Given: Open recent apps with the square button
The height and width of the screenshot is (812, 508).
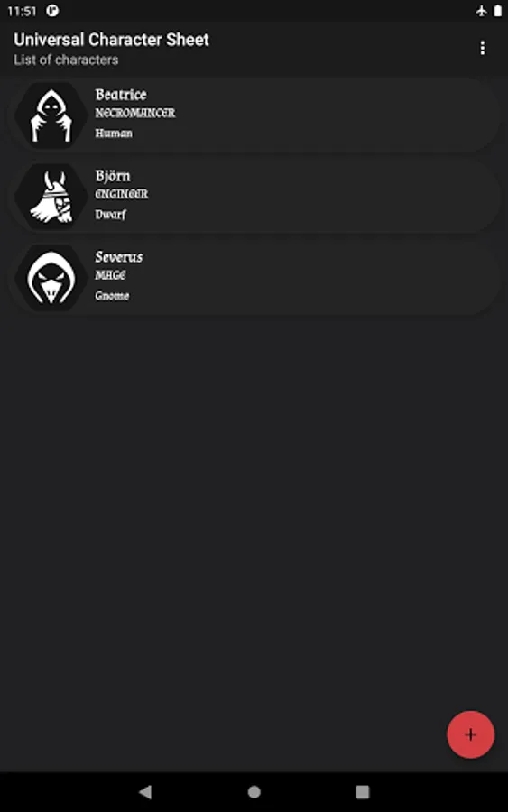Looking at the screenshot, I should [363, 791].
